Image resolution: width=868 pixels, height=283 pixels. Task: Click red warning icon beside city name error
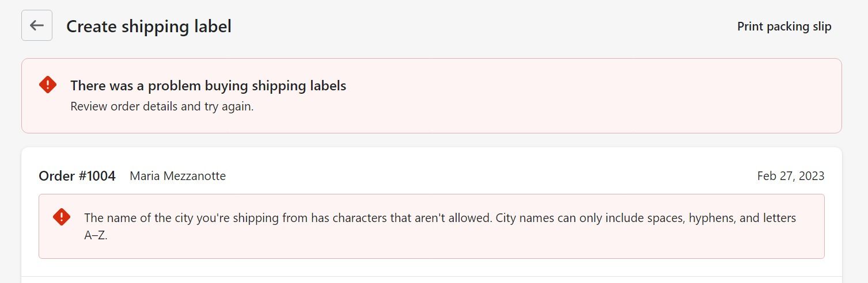(x=62, y=217)
